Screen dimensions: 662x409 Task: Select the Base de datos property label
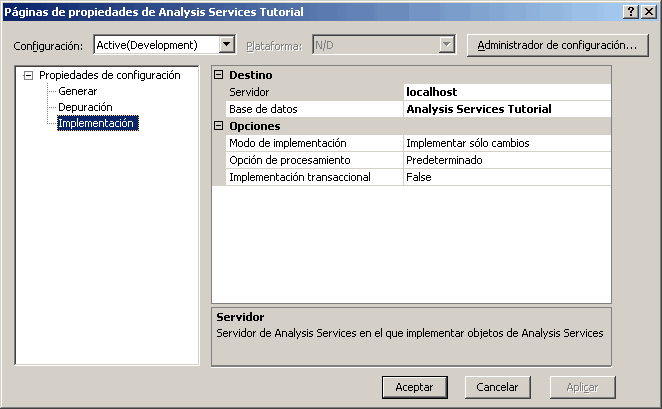coord(315,109)
